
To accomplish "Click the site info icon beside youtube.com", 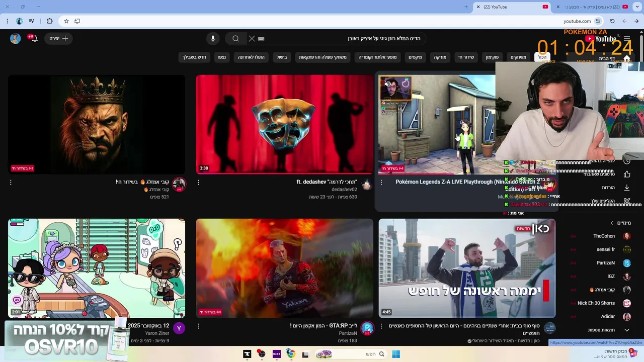I will [x=598, y=21].
